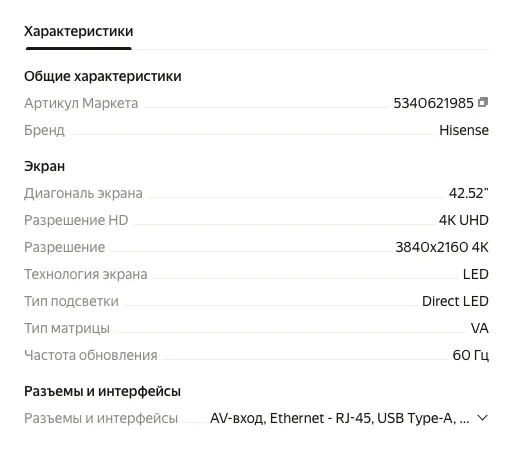Viewport: 513px width, 461px height.
Task: Click the Технология экрана label
Action: click(86, 274)
